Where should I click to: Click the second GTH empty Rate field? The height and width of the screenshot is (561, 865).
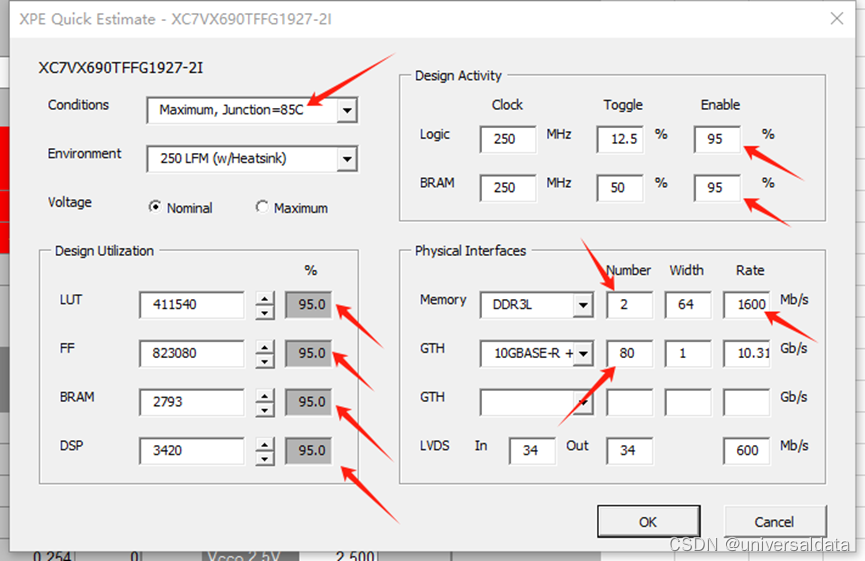(746, 402)
